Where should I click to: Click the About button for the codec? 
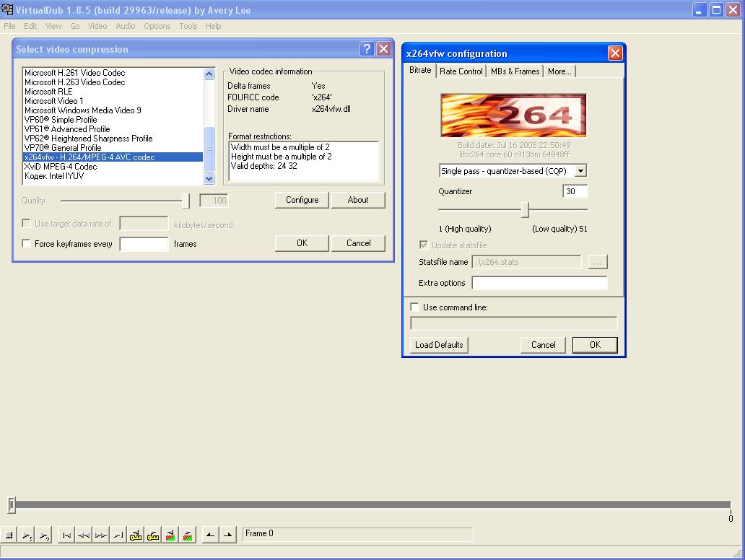tap(358, 200)
